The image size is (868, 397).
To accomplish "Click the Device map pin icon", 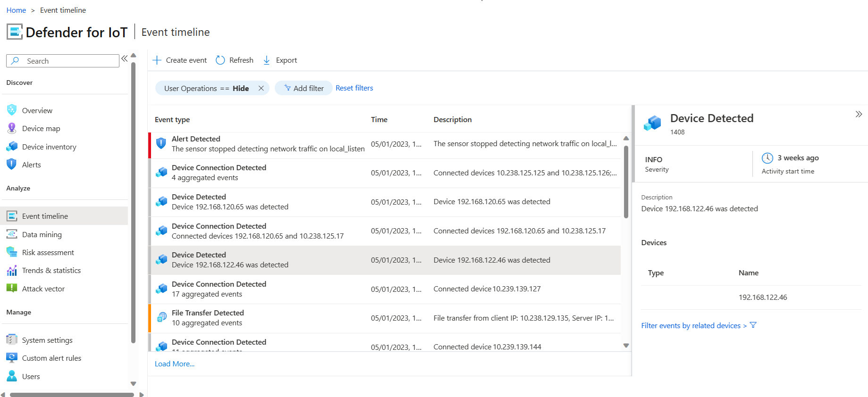I will [x=12, y=128].
